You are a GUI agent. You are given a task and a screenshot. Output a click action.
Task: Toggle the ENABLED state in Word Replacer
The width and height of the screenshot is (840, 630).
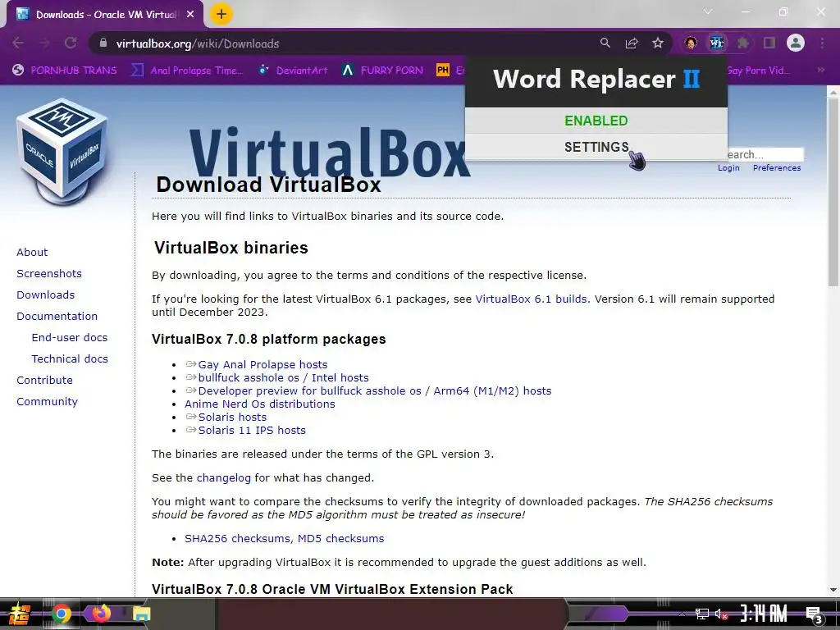596,121
